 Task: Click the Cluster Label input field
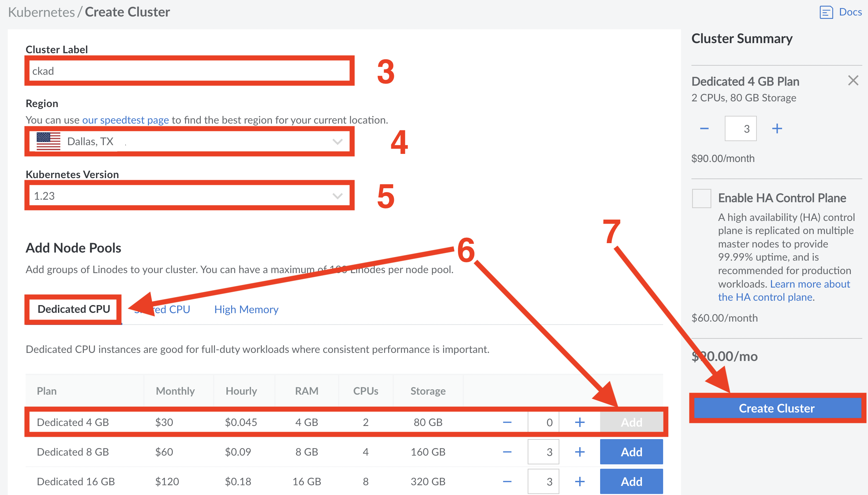tap(189, 71)
